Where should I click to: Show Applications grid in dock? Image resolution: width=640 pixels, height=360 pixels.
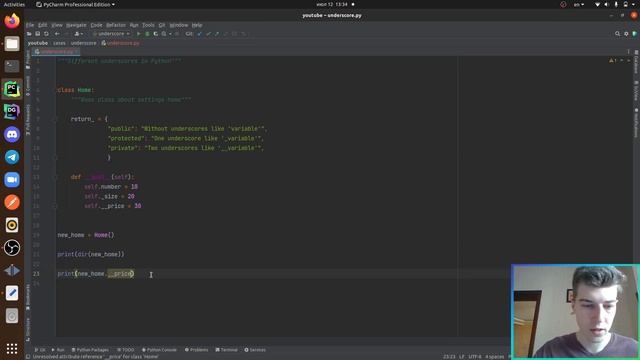[12, 349]
